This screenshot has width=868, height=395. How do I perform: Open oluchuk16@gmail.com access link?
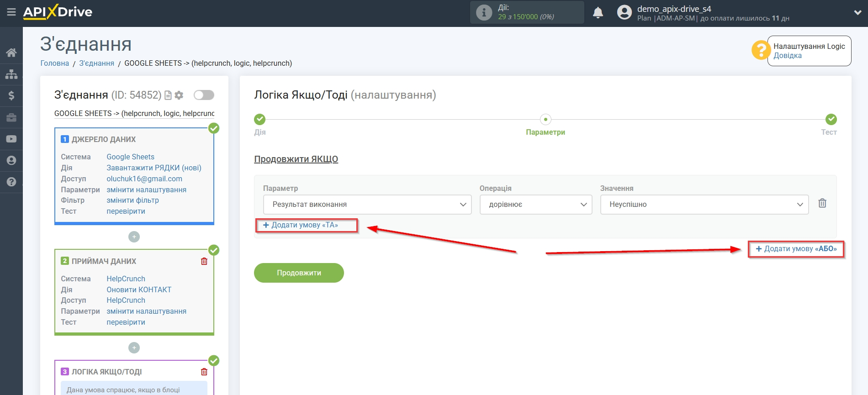(144, 179)
